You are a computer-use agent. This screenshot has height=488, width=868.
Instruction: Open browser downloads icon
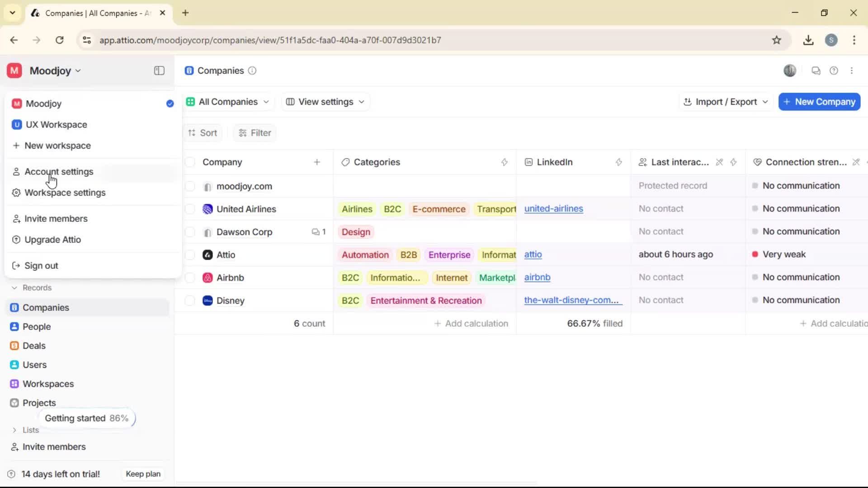click(x=808, y=40)
